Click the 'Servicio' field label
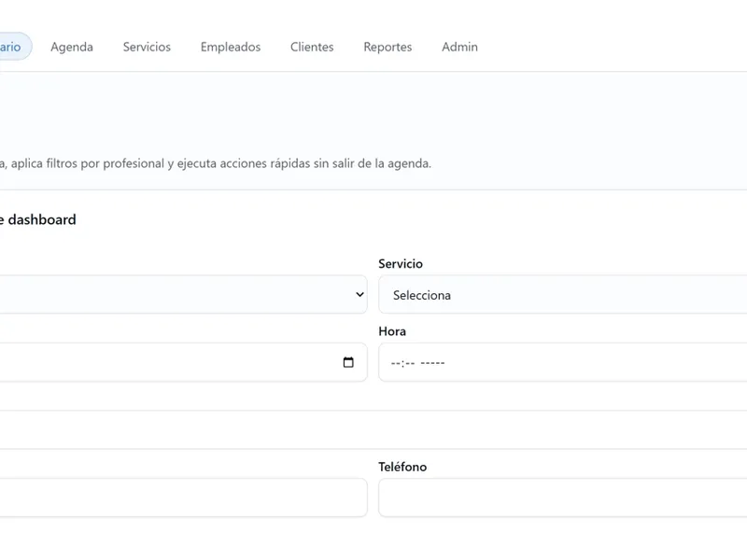This screenshot has width=747, height=560. [401, 264]
